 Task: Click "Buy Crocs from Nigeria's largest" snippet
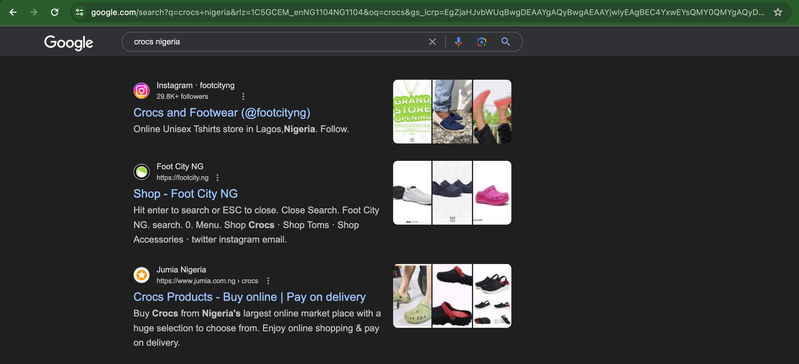pyautogui.click(x=257, y=328)
